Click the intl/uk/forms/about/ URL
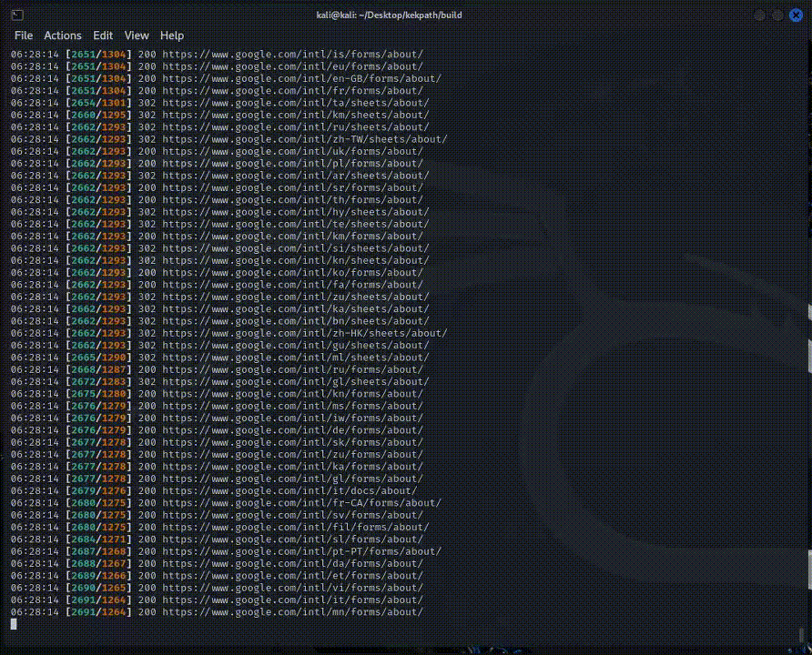This screenshot has width=812, height=655. pyautogui.click(x=292, y=151)
